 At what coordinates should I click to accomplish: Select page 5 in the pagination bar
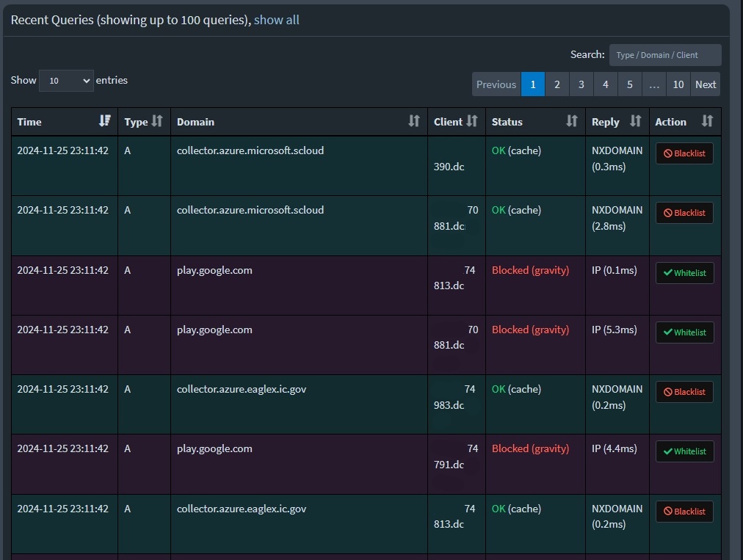pos(629,84)
